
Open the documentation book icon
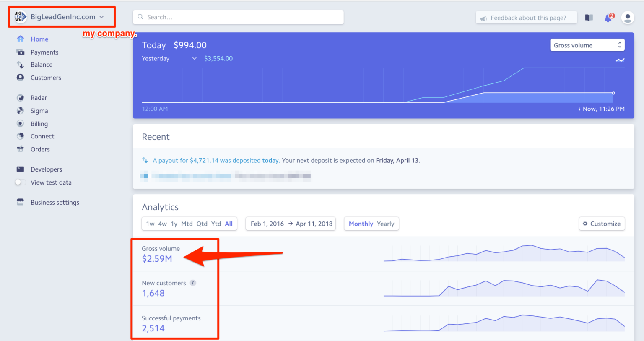589,17
